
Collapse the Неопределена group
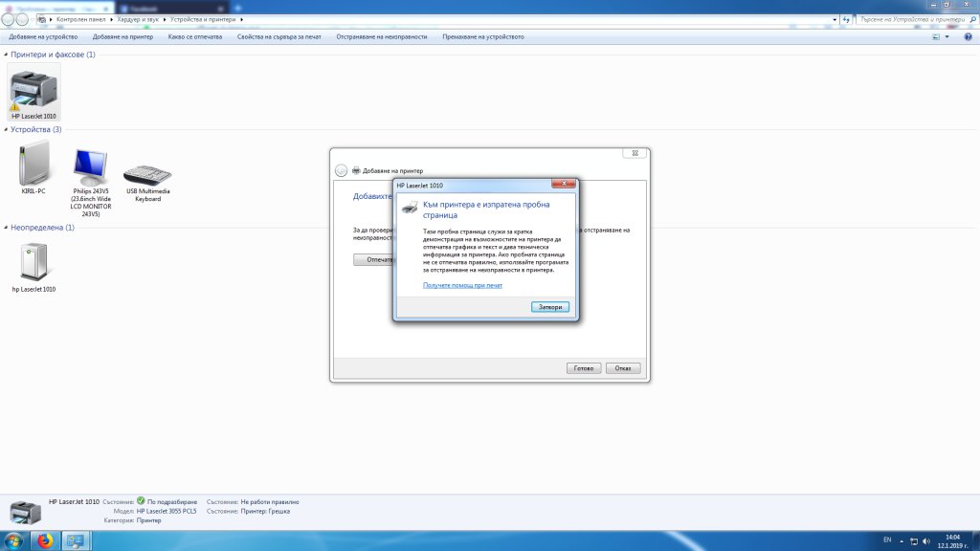pyautogui.click(x=7, y=228)
